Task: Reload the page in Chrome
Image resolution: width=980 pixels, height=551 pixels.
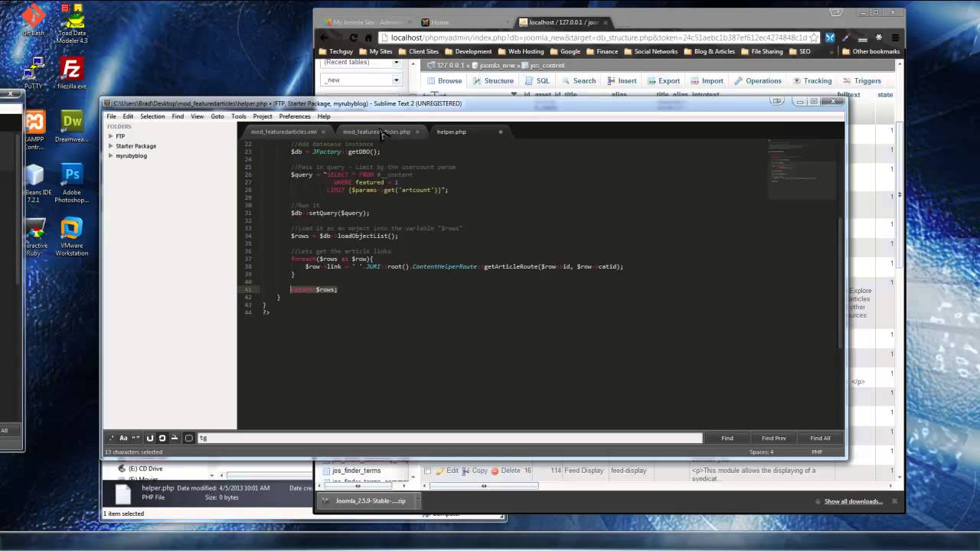Action: pos(353,37)
